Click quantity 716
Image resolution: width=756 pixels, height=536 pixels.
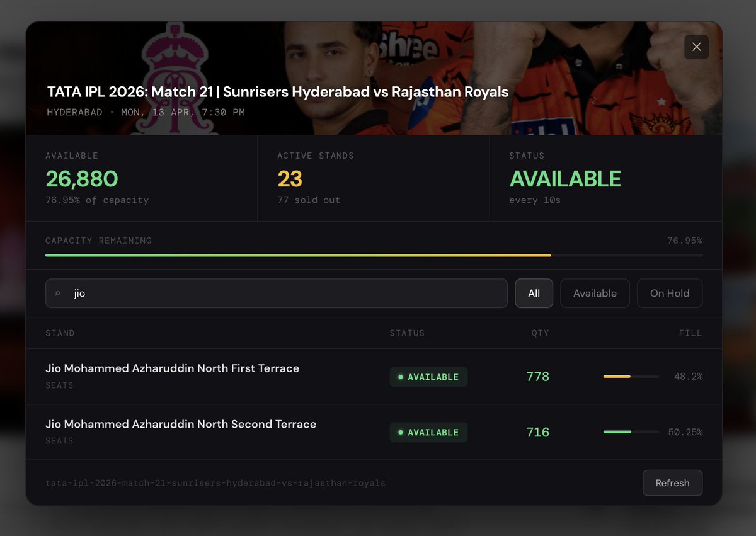point(537,432)
